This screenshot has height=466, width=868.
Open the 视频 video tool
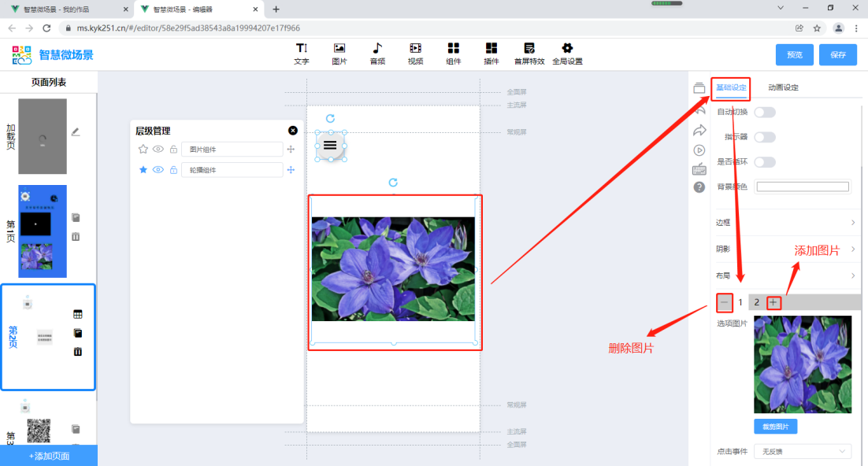415,53
